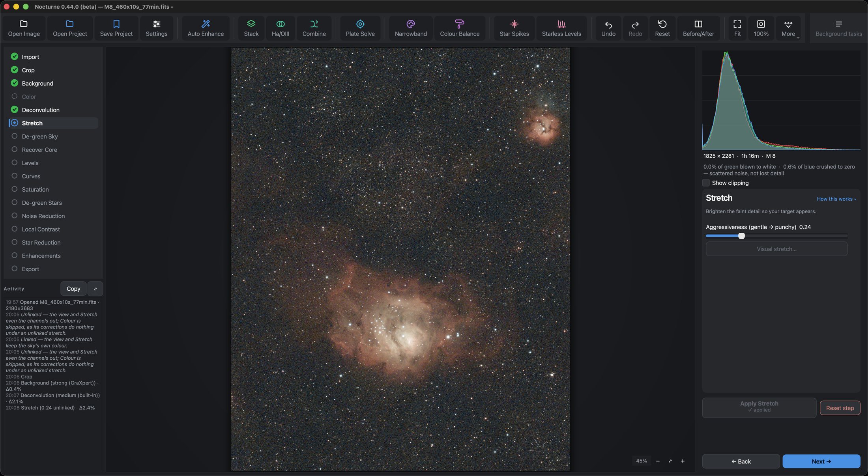The image size is (868, 476).
Task: Click the Aggressiveness slider handle
Action: click(741, 236)
